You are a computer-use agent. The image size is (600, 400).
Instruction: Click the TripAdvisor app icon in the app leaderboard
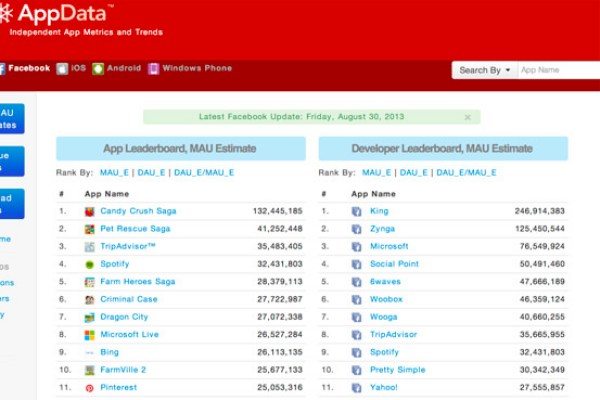tap(90, 247)
